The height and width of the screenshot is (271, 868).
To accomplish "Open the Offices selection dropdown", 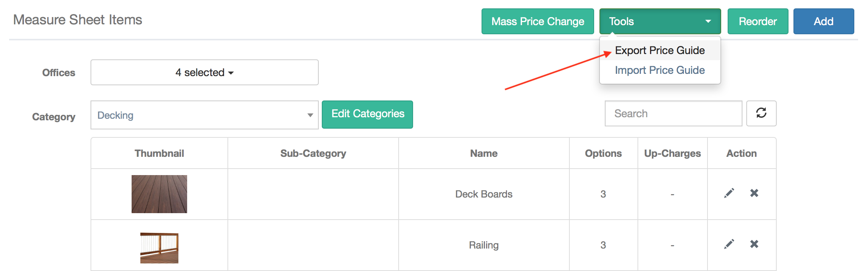I will tap(204, 72).
